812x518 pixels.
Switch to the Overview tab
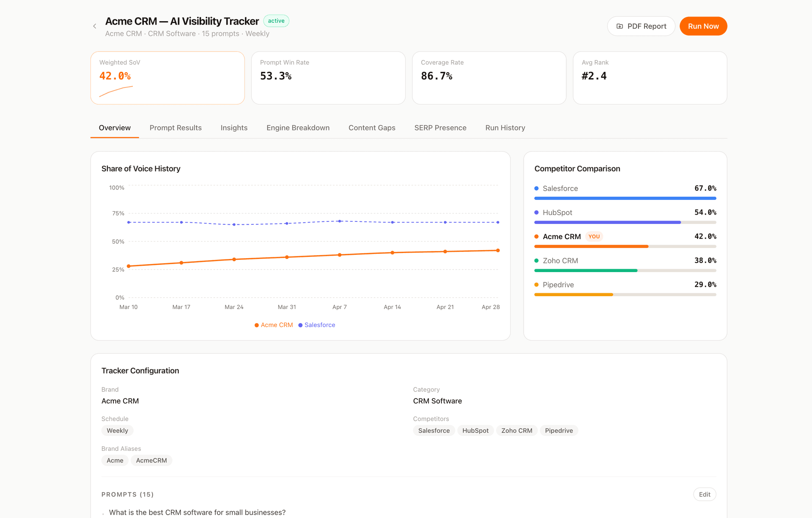[x=115, y=128]
